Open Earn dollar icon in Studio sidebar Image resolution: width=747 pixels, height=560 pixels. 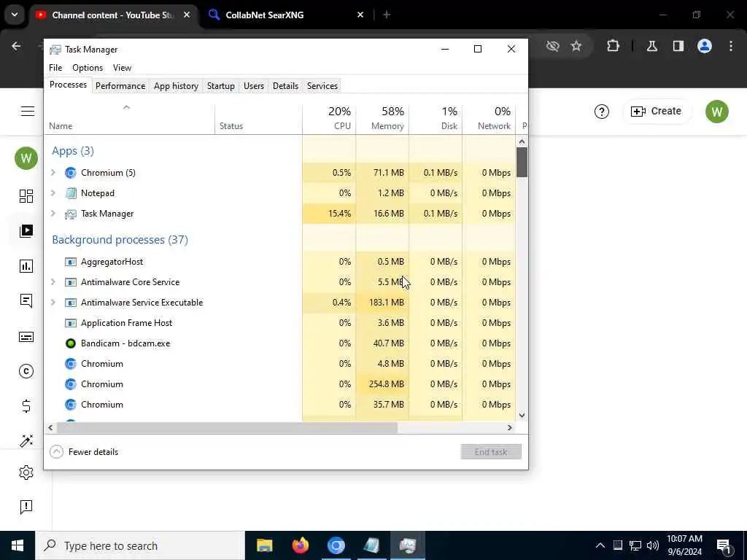pyautogui.click(x=26, y=406)
